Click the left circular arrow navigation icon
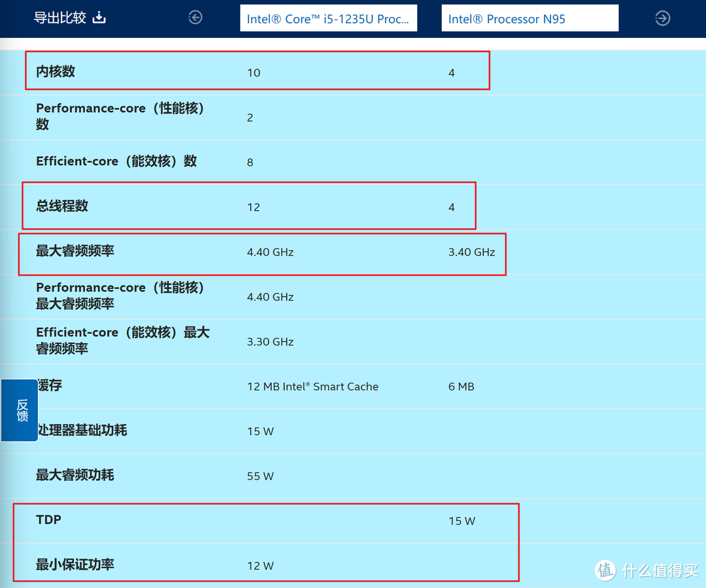Image resolution: width=706 pixels, height=588 pixels. click(x=195, y=18)
